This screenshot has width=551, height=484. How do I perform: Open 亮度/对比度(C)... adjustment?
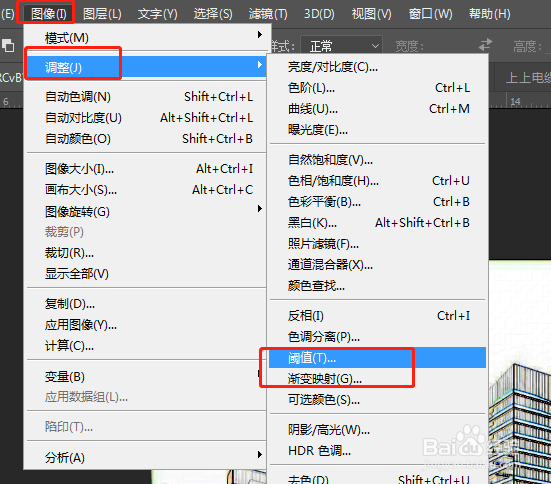pos(378,67)
